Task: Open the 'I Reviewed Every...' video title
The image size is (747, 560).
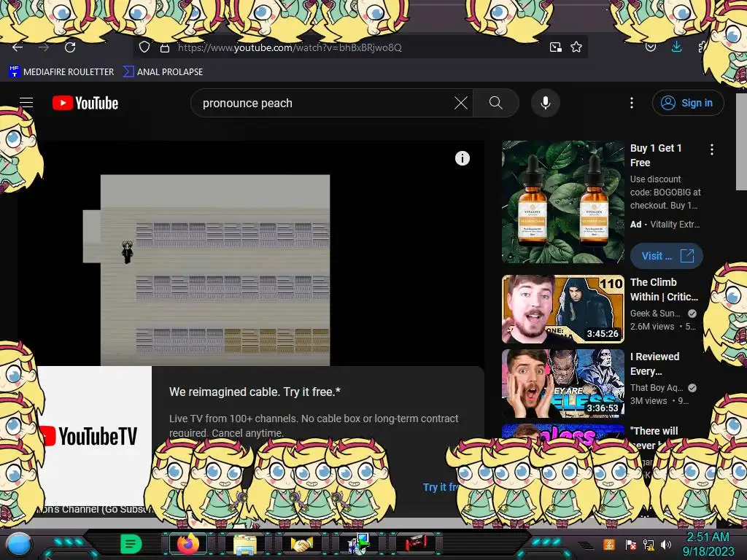Action: 654,364
